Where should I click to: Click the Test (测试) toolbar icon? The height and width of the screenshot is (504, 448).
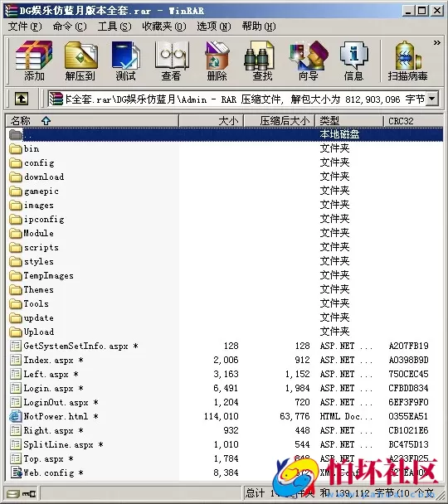click(125, 61)
